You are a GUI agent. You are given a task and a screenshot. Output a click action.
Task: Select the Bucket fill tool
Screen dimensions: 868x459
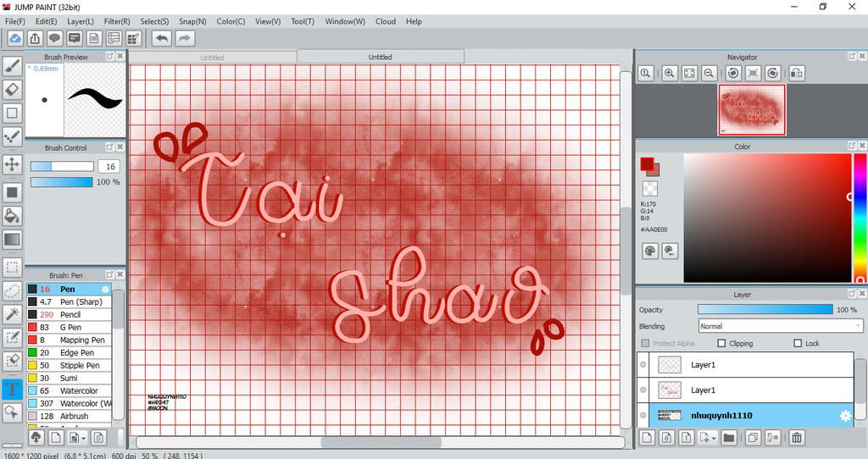(12, 216)
